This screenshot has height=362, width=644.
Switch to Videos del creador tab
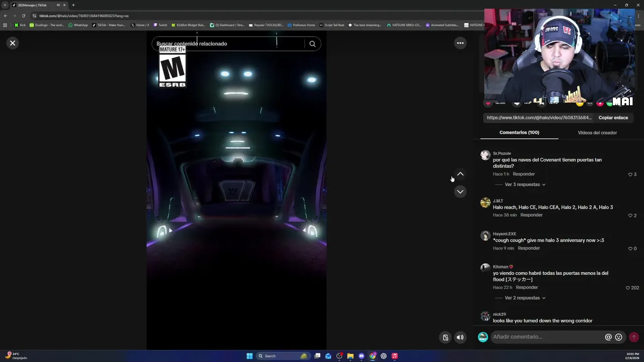coord(597,133)
